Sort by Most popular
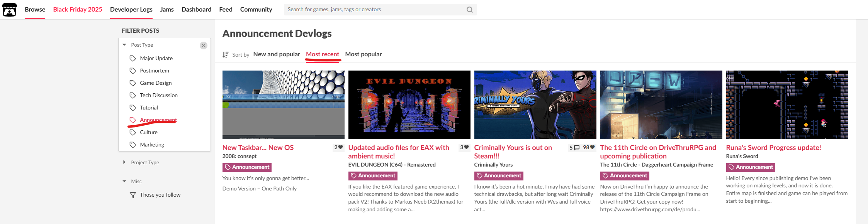The width and height of the screenshot is (868, 224). pyautogui.click(x=364, y=54)
